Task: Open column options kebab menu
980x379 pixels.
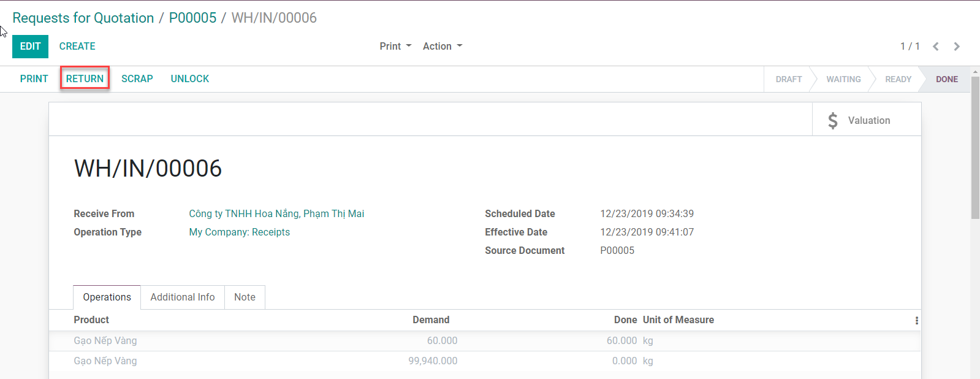Action: (916, 320)
